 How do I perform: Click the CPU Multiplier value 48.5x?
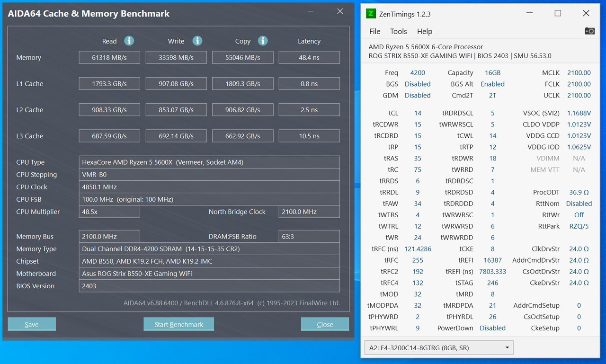109,212
